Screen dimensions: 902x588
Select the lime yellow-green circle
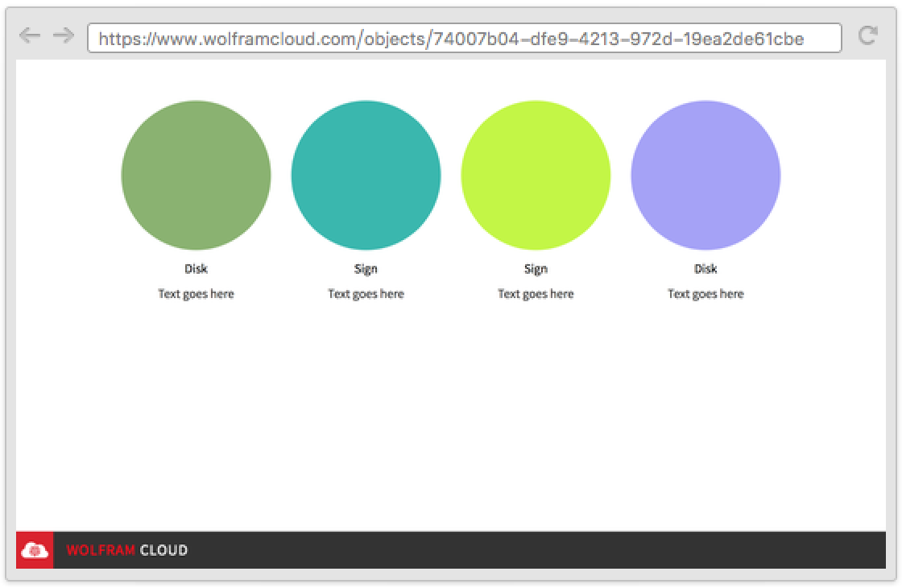536,175
